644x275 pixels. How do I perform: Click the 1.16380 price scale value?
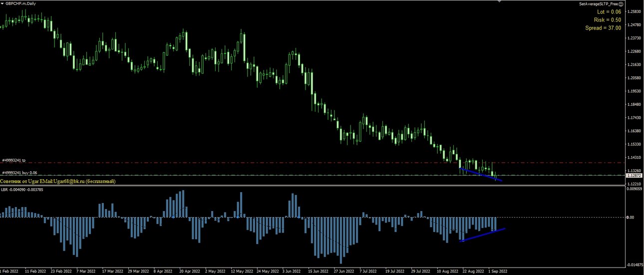(x=635, y=131)
